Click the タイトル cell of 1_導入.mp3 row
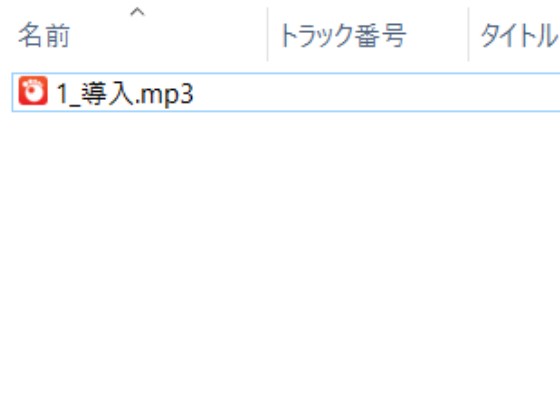The height and width of the screenshot is (420, 560). pos(514,92)
